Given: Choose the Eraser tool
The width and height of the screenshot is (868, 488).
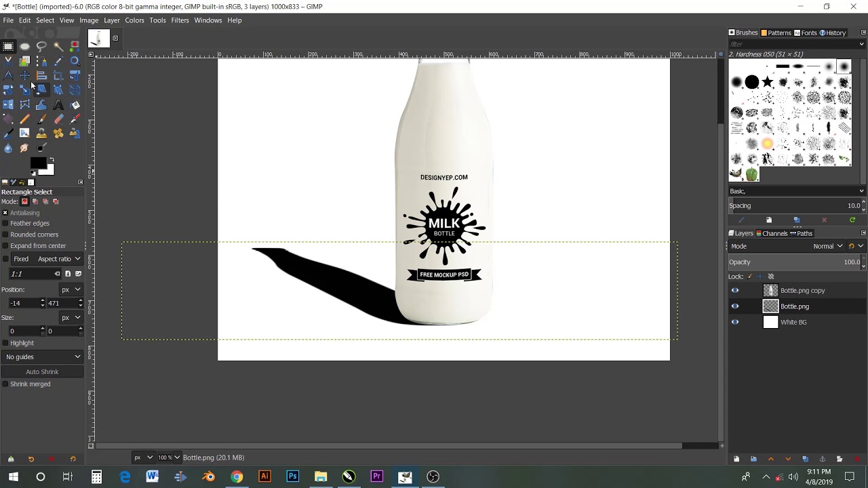Looking at the screenshot, I should tap(58, 119).
